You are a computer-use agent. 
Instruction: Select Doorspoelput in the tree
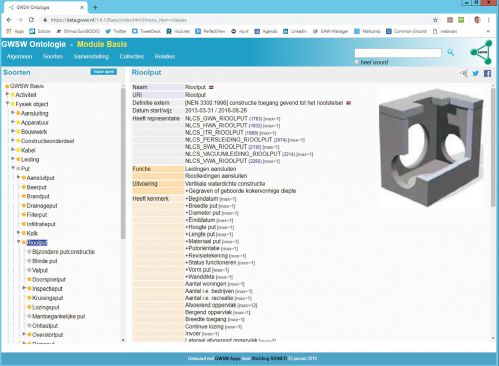tap(49, 279)
